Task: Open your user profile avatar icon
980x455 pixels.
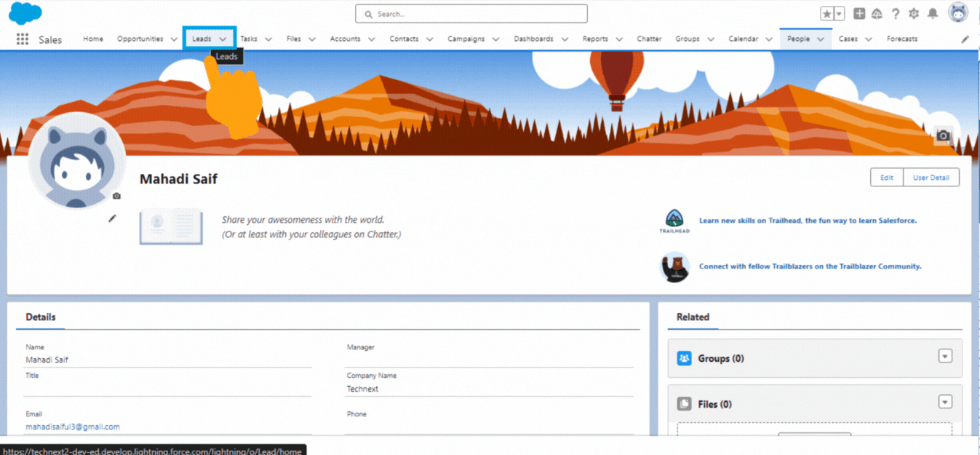Action: tap(958, 12)
